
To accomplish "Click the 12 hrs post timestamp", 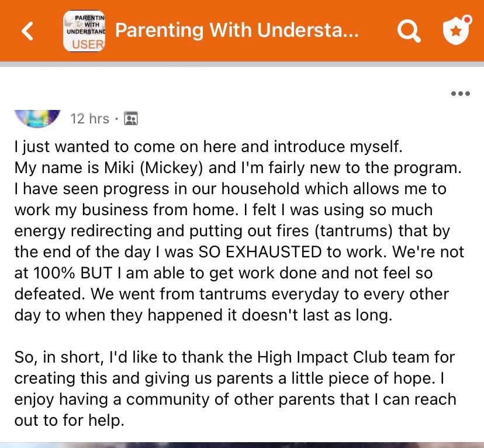I will click(x=89, y=119).
